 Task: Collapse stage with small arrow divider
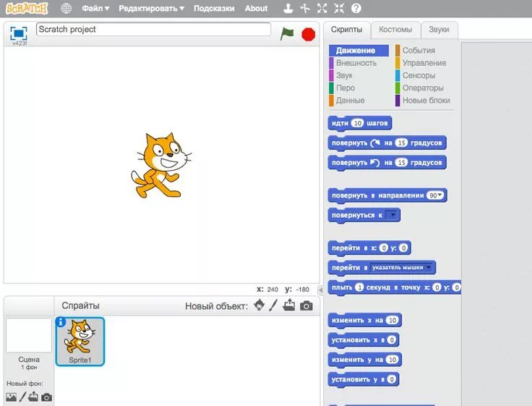coord(321,290)
